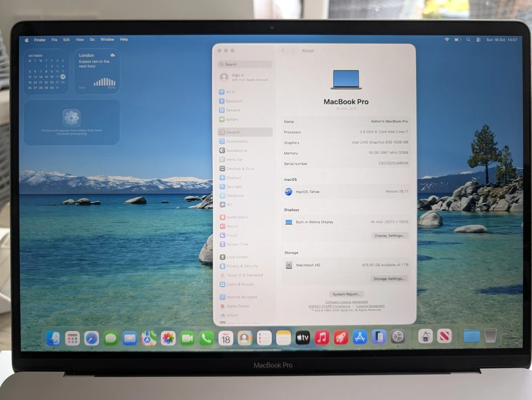Open Calendar showing 18 in Dock
Screen dimensions: 532x400
[x=226, y=338]
